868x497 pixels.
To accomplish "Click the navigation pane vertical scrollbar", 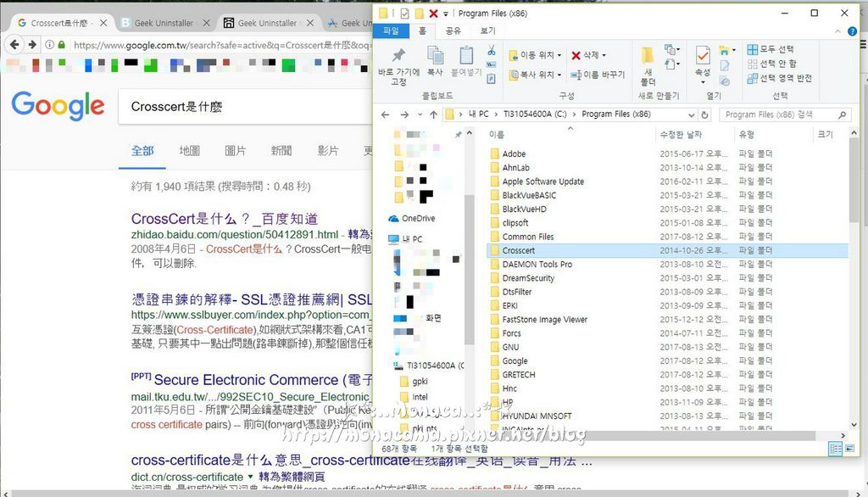I will 469,270.
